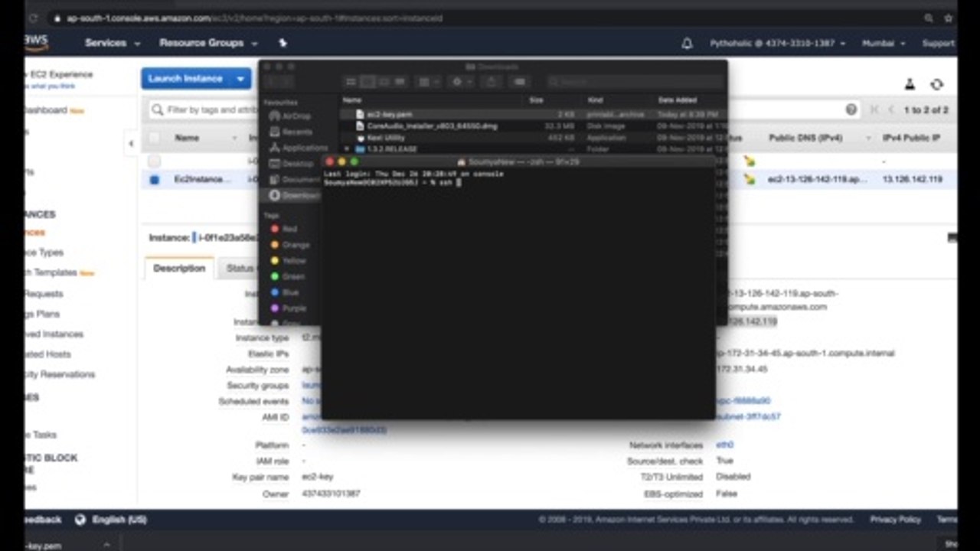This screenshot has height=551, width=980.
Task: Click the AWS pin shortcut icon in navbar
Action: point(282,44)
